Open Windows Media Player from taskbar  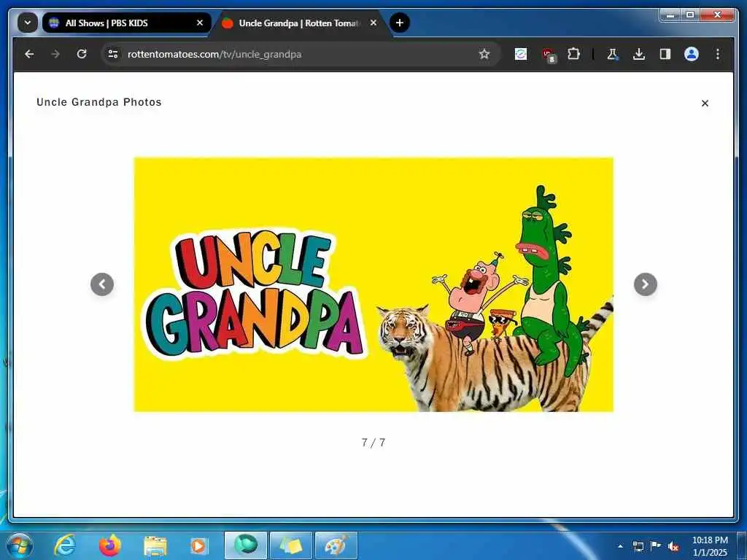point(198,545)
